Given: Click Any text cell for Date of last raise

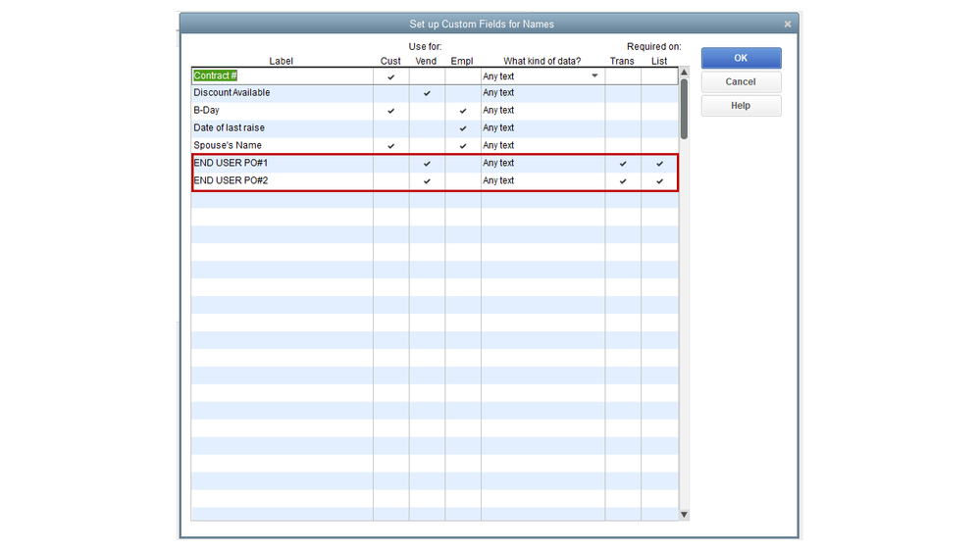Looking at the screenshot, I should click(x=542, y=127).
